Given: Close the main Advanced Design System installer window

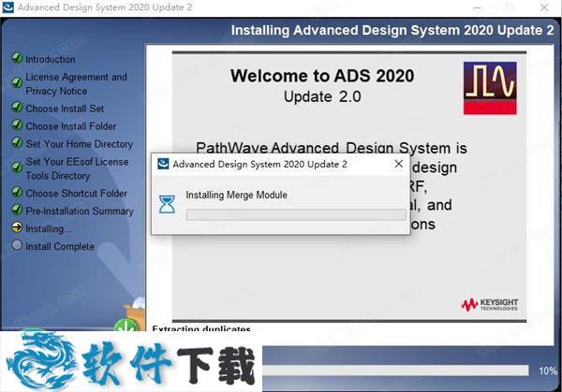Looking at the screenshot, I should click(x=544, y=7).
